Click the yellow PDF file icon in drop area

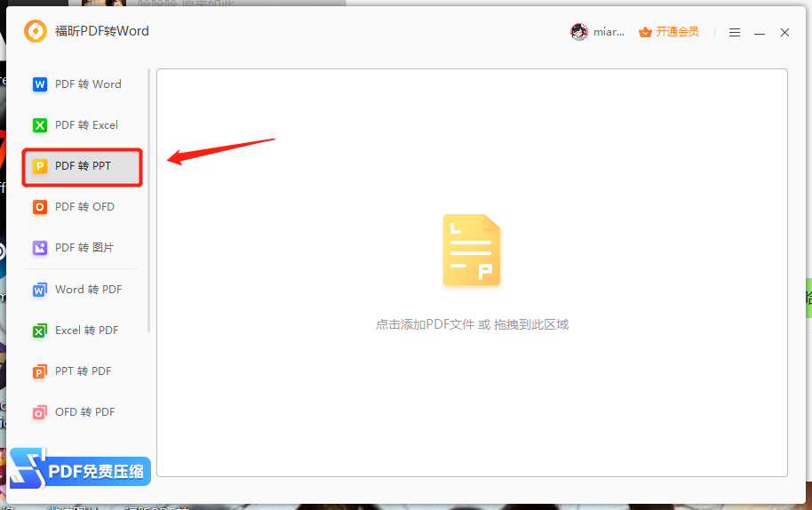pyautogui.click(x=472, y=250)
